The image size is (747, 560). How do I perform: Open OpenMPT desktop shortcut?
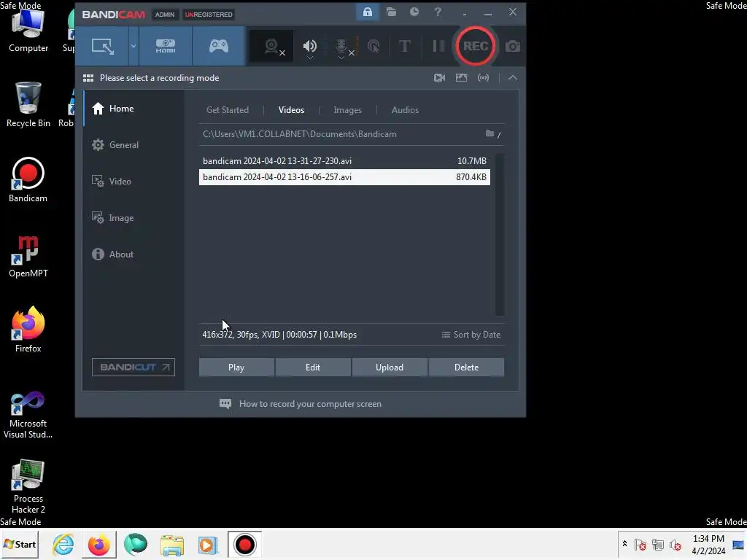[x=28, y=257]
